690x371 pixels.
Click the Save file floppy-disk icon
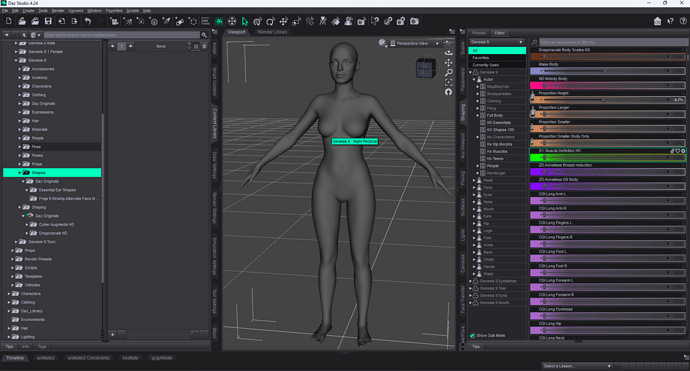[x=48, y=21]
